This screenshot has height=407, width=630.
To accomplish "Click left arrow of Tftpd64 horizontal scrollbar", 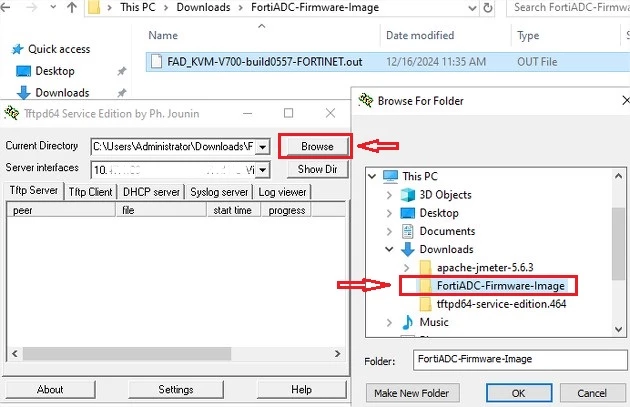I will tap(15, 354).
